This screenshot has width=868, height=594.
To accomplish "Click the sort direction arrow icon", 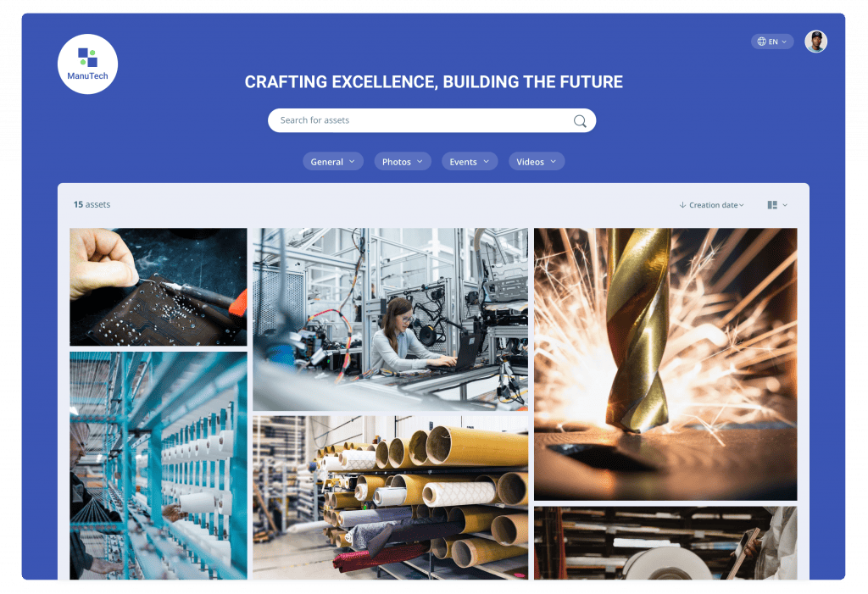I will [x=682, y=205].
